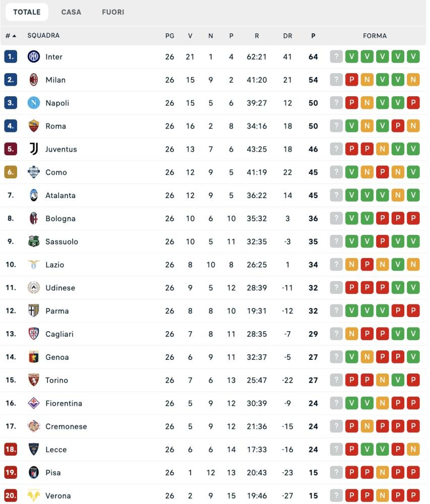Select the TOTALE standings tab
This screenshot has height=504, width=430.
pyautogui.click(x=27, y=12)
